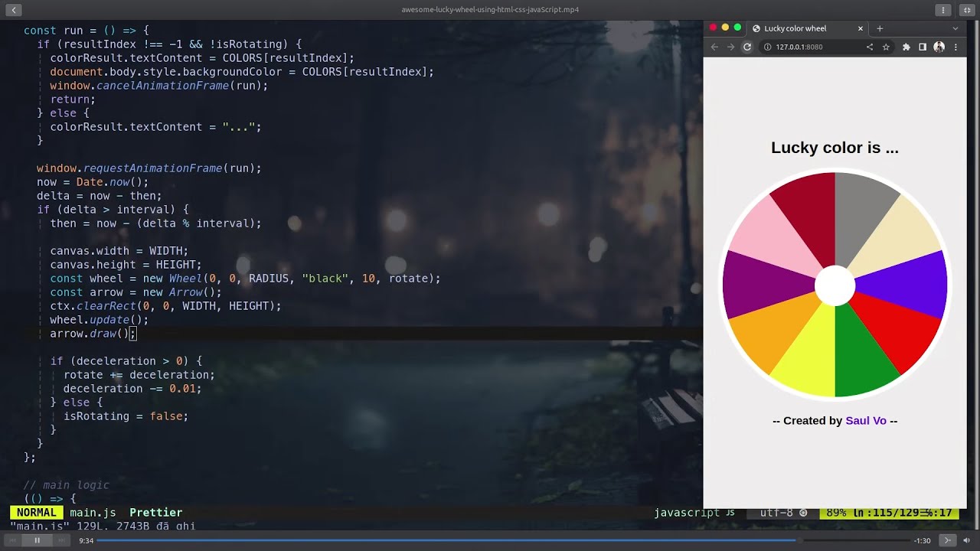Click the 'wheel.update();' code line

pos(100,320)
